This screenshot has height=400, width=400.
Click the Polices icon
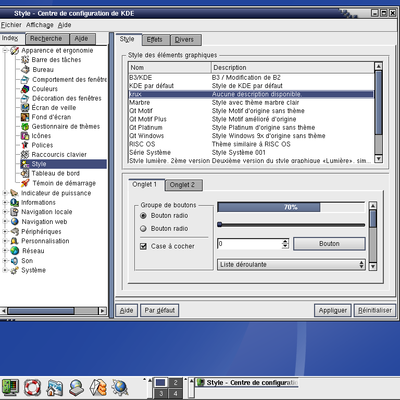coord(25,145)
